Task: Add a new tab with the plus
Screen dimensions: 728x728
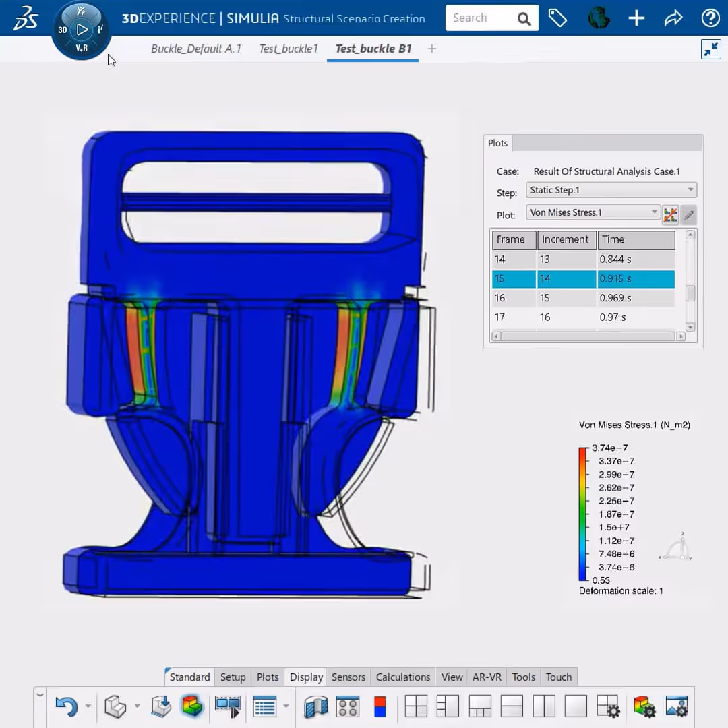Action: (432, 49)
